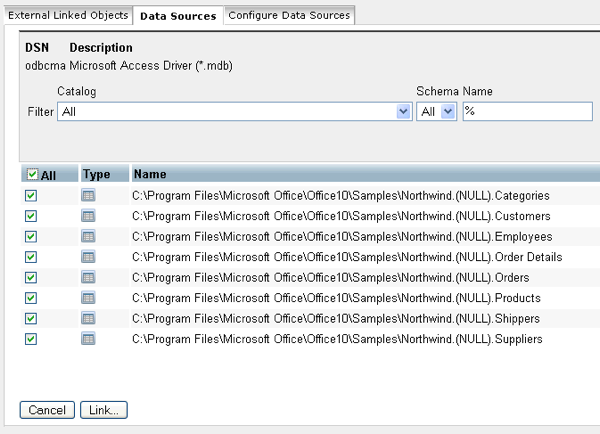Open the Configure Data Sources tab
Image resolution: width=600 pixels, height=434 pixels.
click(289, 16)
